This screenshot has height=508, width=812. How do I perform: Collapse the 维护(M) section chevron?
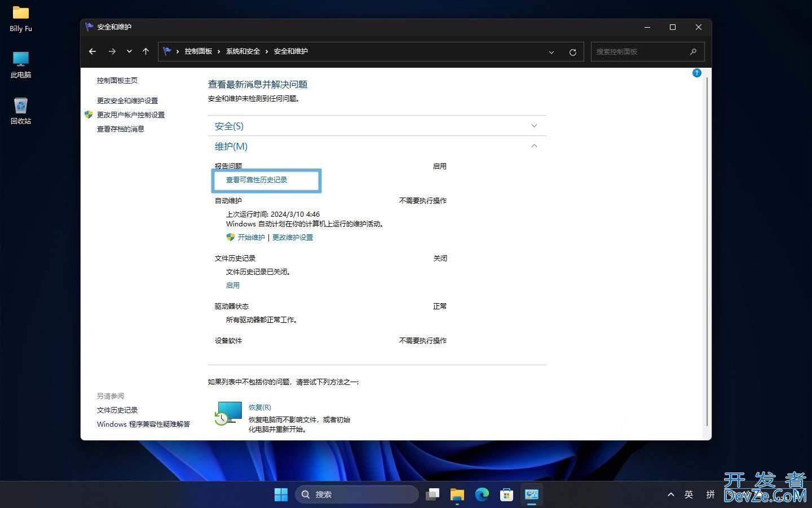[534, 146]
